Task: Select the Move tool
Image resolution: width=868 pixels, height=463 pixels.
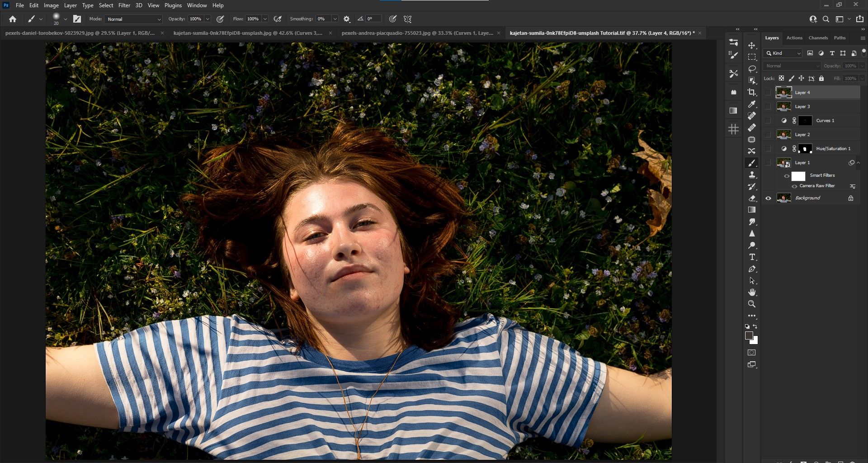Action: pos(752,45)
